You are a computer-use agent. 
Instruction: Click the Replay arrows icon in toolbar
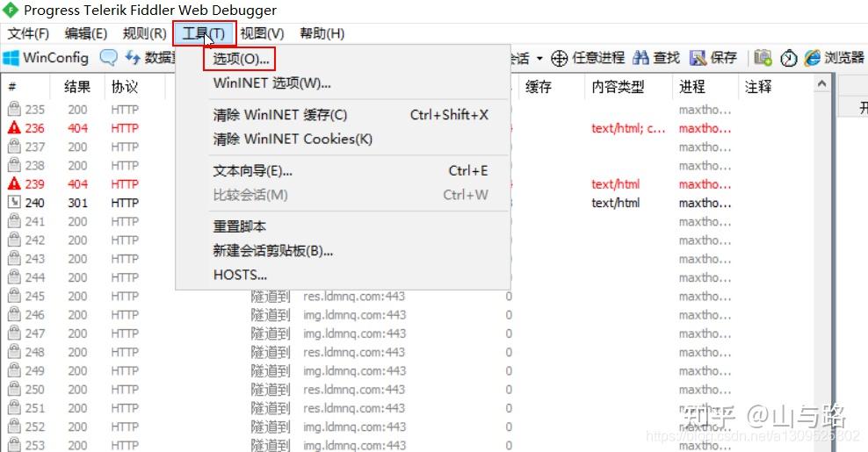pyautogui.click(x=133, y=57)
